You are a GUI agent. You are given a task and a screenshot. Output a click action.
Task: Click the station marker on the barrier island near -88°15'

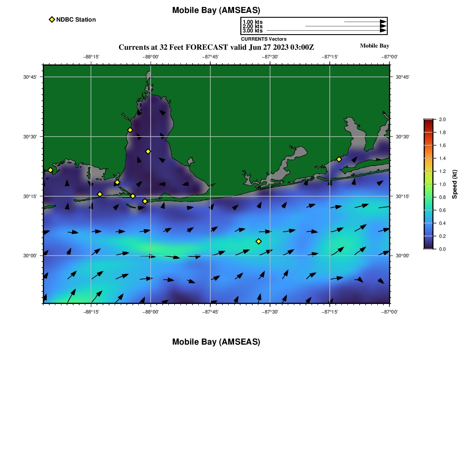coord(100,194)
